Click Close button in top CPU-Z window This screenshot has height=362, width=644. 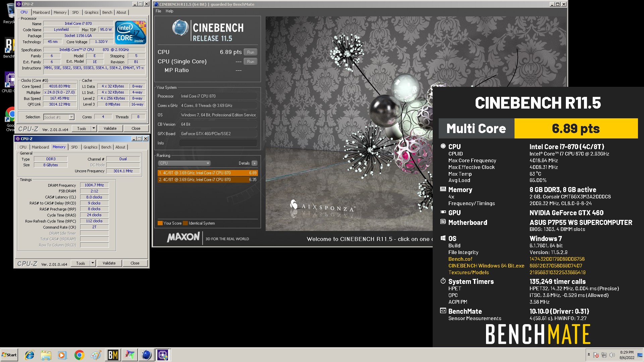coord(136,128)
